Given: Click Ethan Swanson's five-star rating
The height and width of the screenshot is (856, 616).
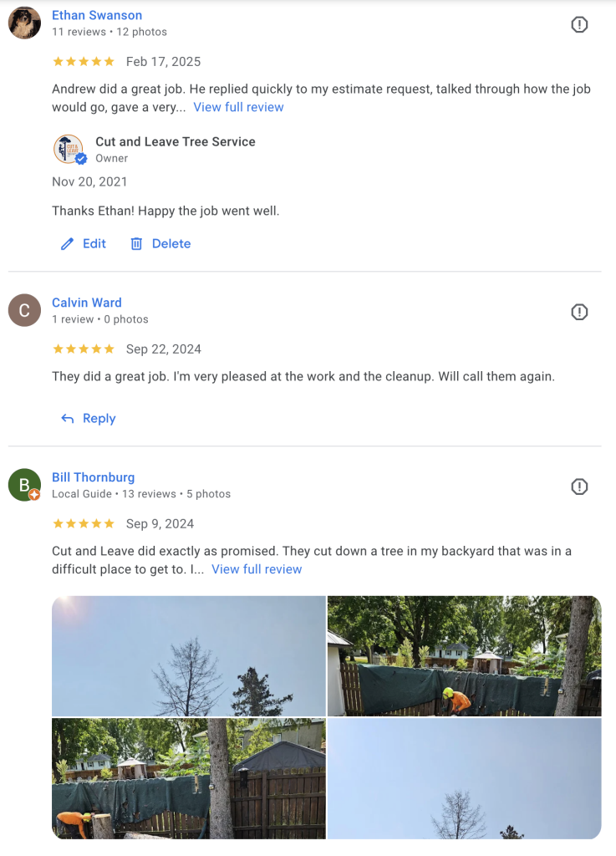Looking at the screenshot, I should click(x=84, y=62).
